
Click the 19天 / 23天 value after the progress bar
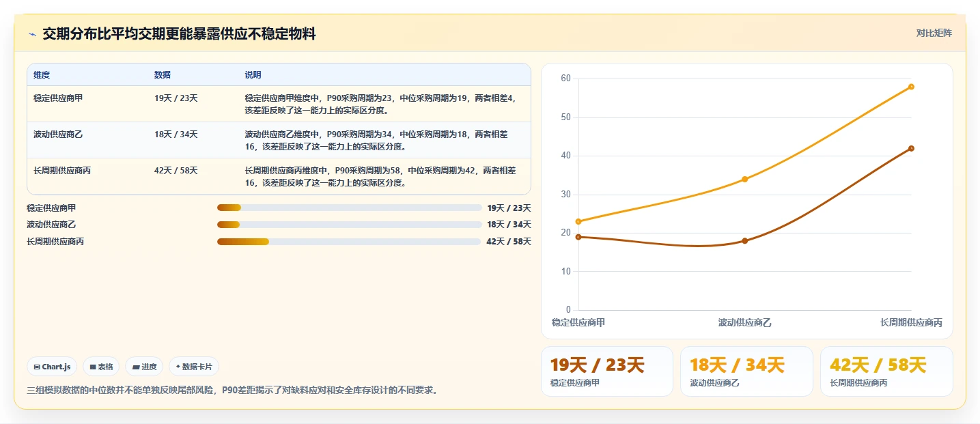[x=509, y=208]
